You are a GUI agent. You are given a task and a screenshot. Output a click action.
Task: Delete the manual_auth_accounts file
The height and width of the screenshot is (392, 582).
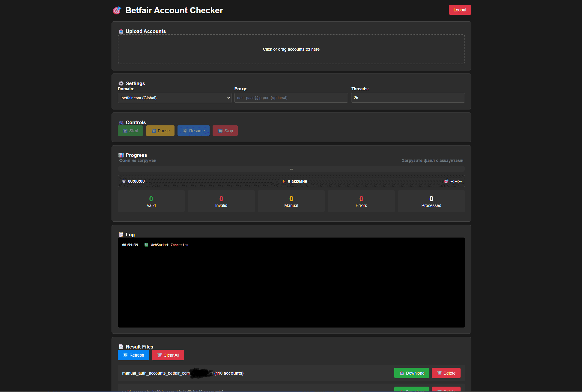pyautogui.click(x=446, y=373)
